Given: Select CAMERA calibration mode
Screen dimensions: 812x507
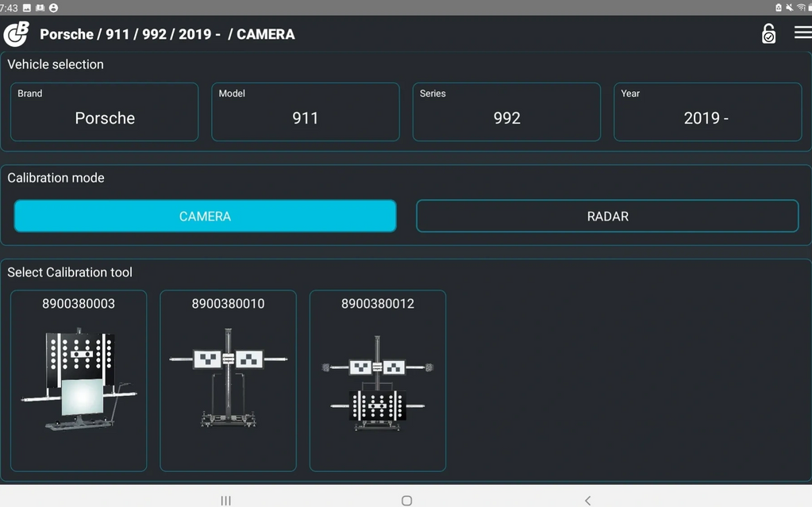Looking at the screenshot, I should [x=205, y=216].
